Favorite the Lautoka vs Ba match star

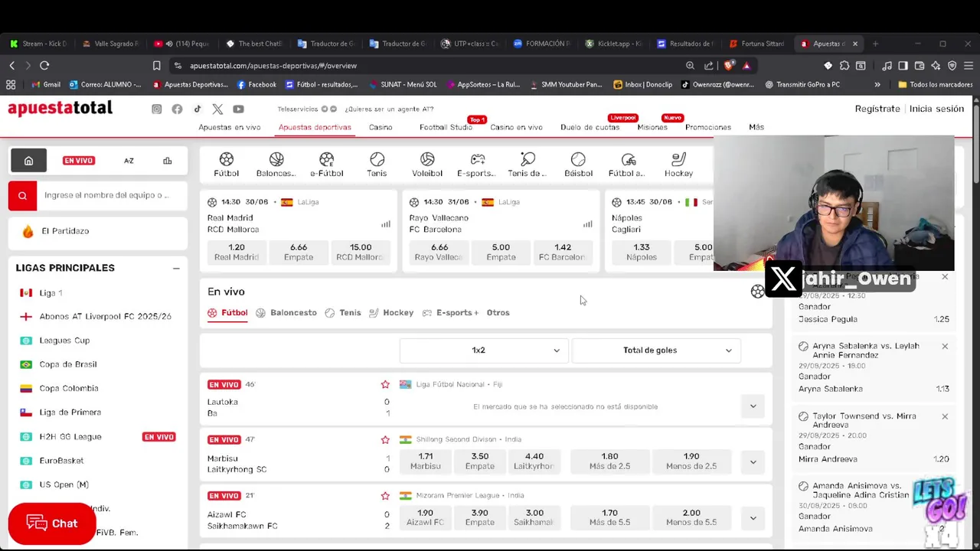tap(385, 384)
